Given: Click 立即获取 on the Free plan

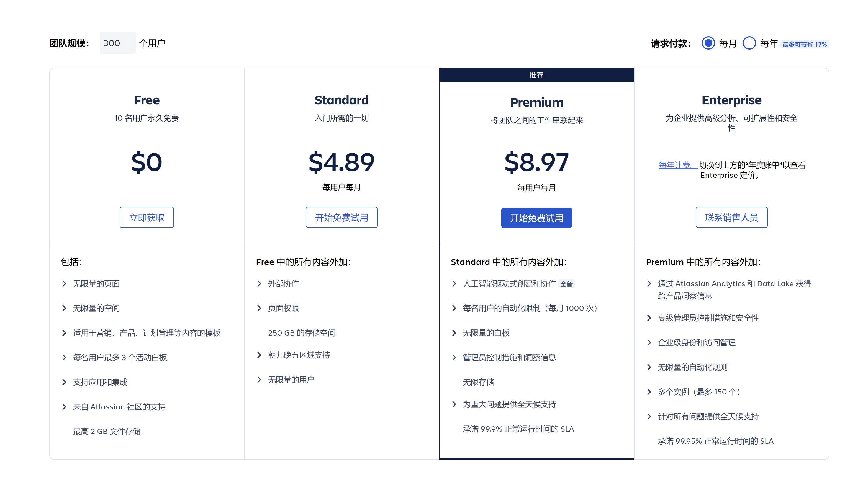Looking at the screenshot, I should click(147, 217).
